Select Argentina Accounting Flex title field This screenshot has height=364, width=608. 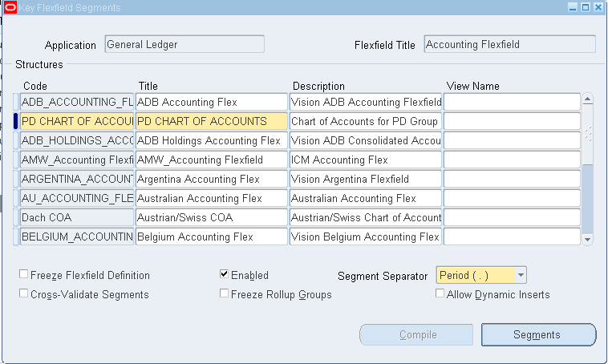211,179
